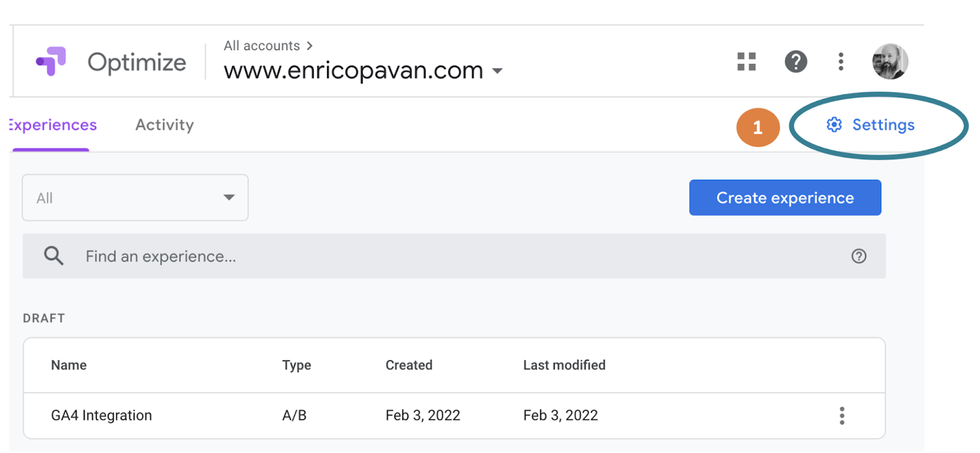Open the Google apps grid icon

pos(746,61)
